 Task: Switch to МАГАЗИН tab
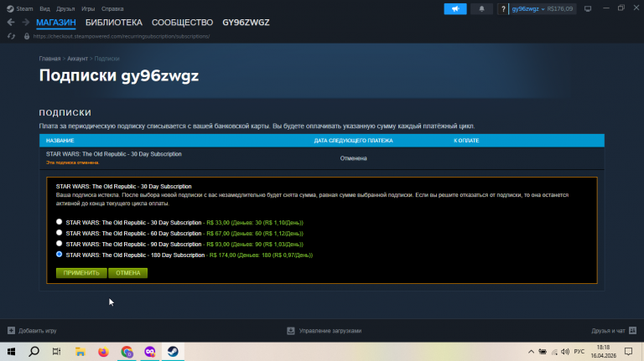(56, 23)
